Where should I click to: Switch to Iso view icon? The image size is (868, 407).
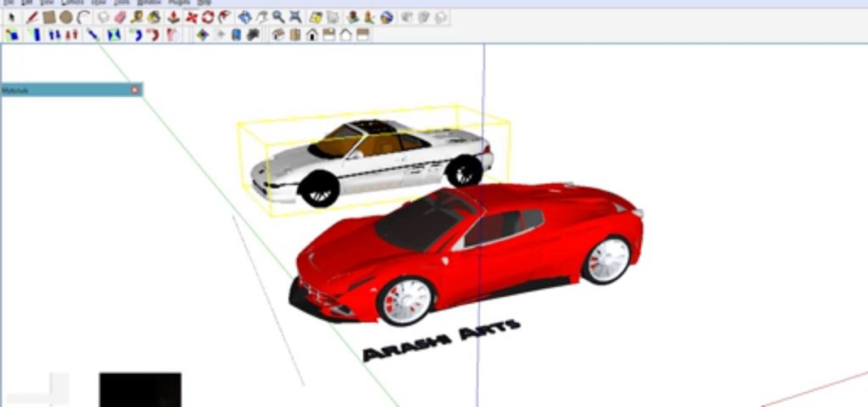pos(277,35)
